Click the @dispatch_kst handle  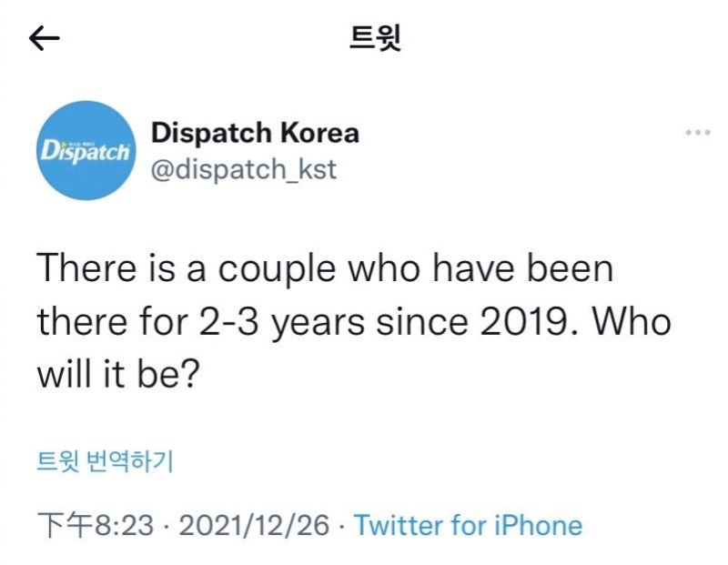point(243,169)
